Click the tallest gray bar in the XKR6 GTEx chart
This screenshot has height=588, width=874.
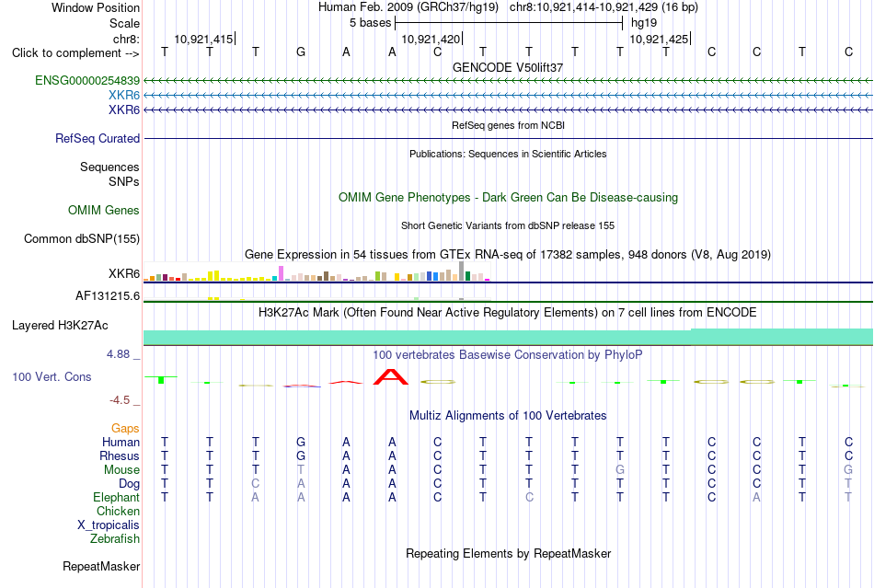tap(462, 271)
